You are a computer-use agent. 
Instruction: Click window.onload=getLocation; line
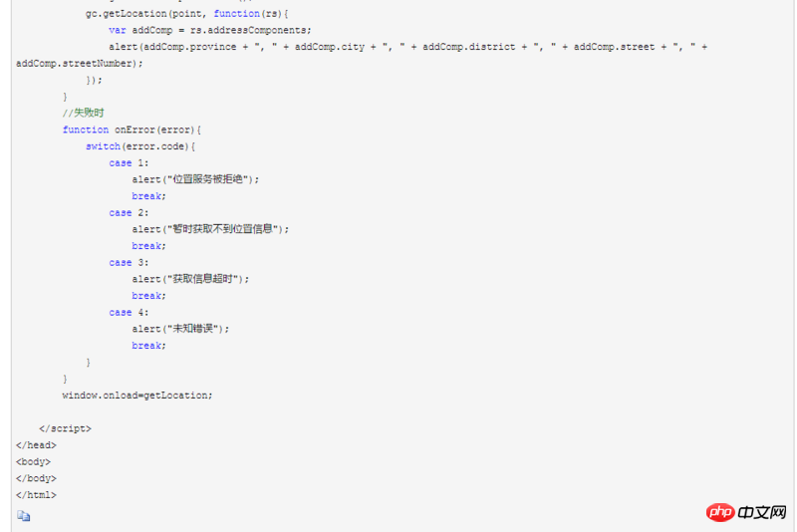tap(137, 396)
